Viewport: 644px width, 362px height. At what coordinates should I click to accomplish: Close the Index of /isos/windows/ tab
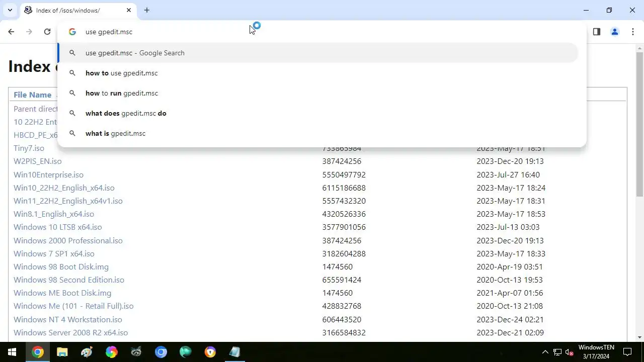129,10
